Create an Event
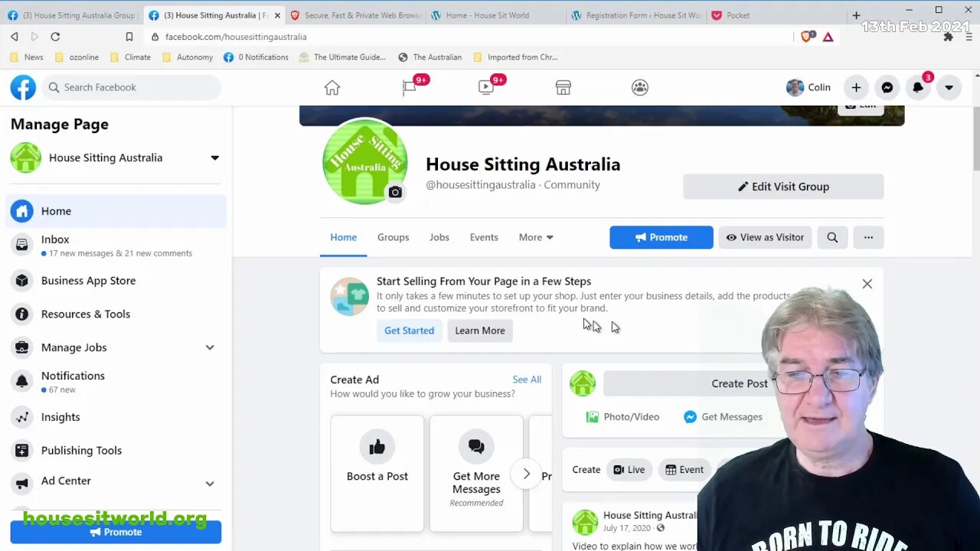Image resolution: width=980 pixels, height=551 pixels. click(x=684, y=470)
